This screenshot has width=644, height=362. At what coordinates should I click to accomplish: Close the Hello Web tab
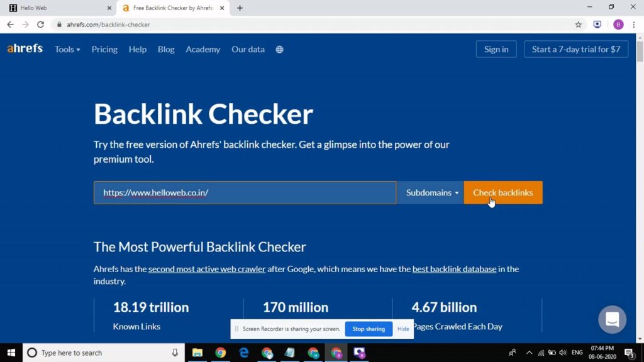coord(109,8)
